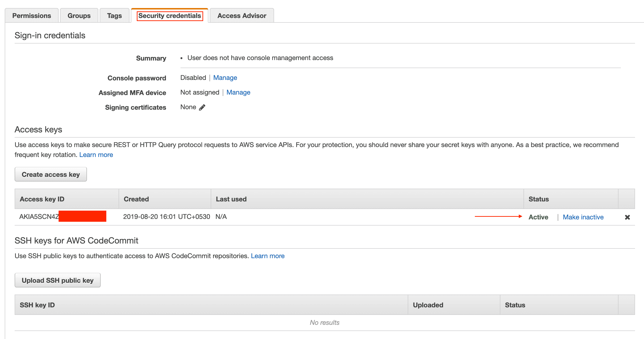Select the Tags tab
Screen dimensions: 644x339
pos(114,16)
